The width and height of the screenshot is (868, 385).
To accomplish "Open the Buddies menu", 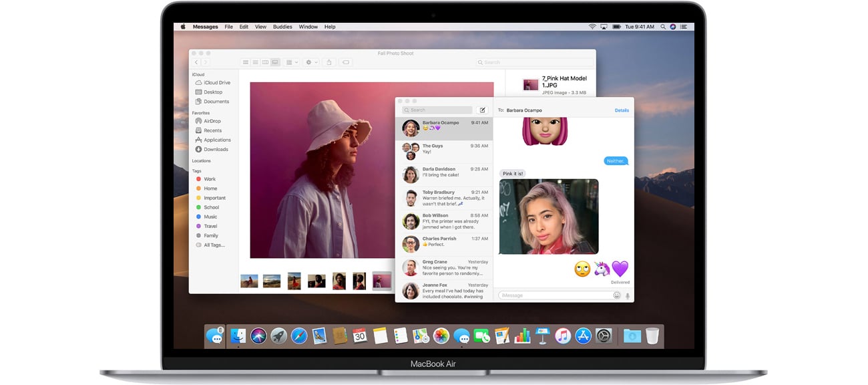I will (x=282, y=27).
